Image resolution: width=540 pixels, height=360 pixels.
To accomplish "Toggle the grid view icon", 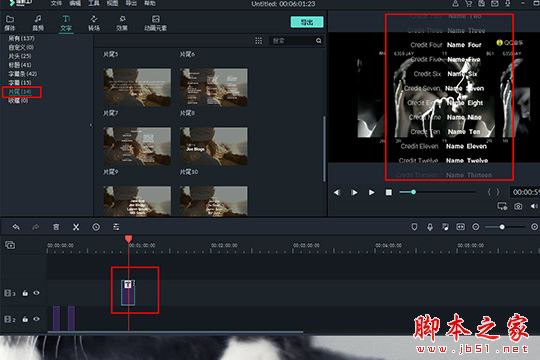I will pyautogui.click(x=259, y=41).
